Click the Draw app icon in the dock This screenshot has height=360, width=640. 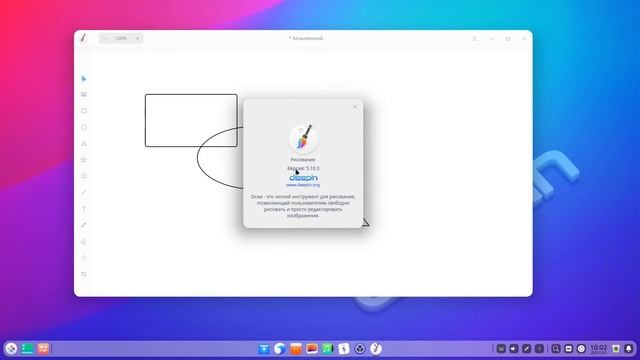point(376,349)
